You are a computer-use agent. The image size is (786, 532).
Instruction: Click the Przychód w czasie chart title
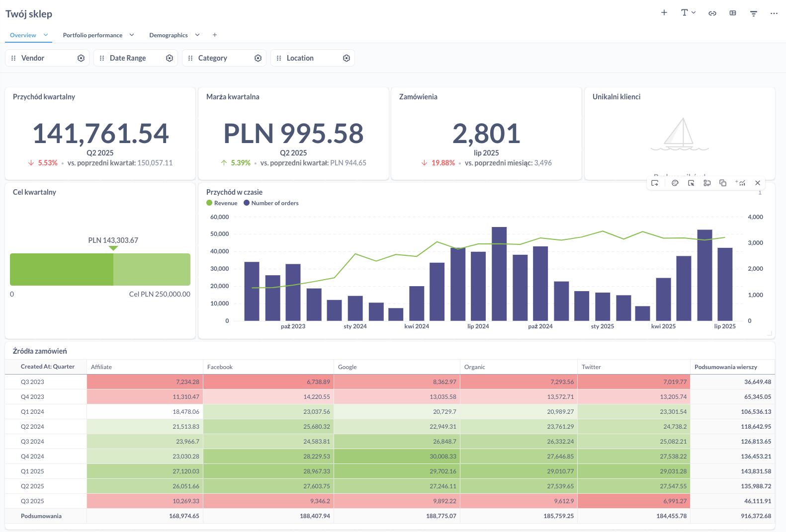point(234,192)
